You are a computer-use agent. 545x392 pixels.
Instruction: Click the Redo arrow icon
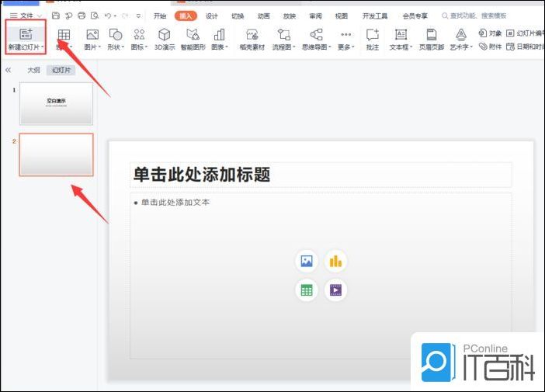click(x=125, y=16)
